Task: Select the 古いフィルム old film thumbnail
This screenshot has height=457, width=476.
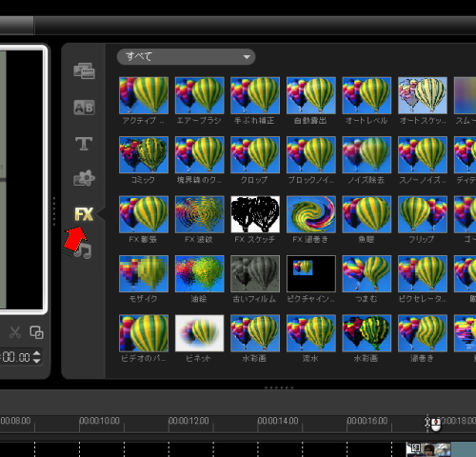Action: coord(255,273)
